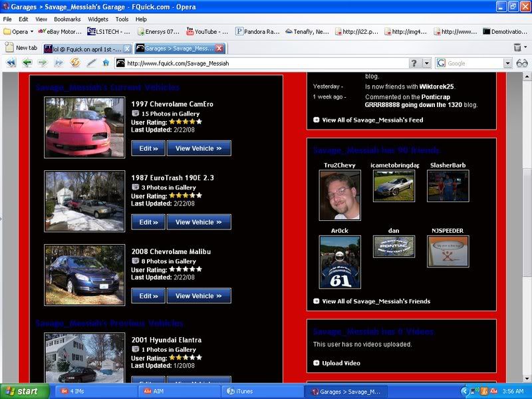This screenshot has width=532, height=399.
Task: Open the closed-tabs trash icon
Action: coord(517,47)
